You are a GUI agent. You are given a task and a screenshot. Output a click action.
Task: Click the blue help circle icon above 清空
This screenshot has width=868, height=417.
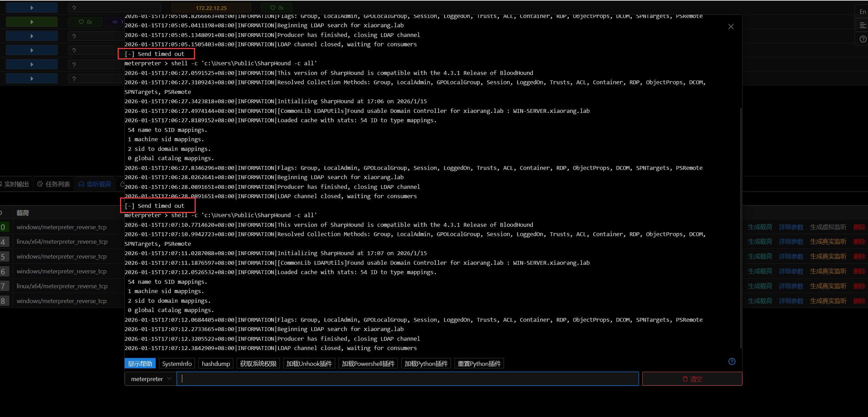[x=732, y=361]
